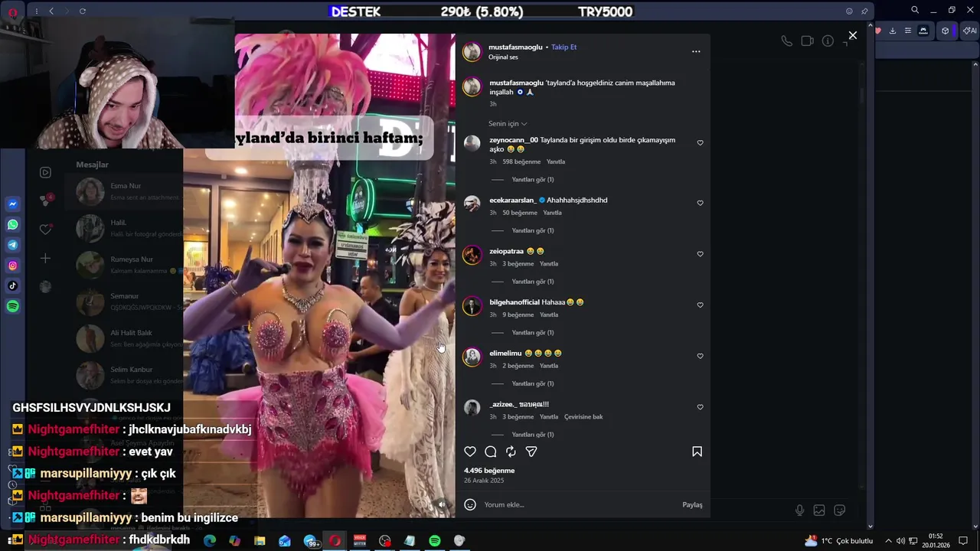
Task: Expand replies under bilgehanofficial's comment
Action: [x=532, y=332]
